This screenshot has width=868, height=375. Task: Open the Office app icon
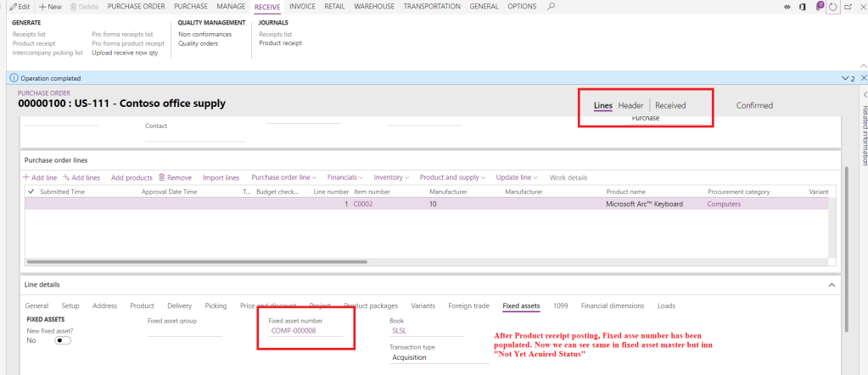point(802,7)
